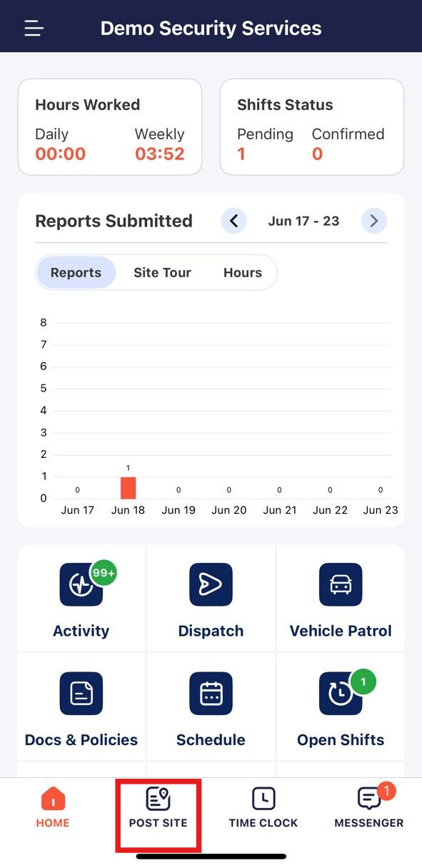This screenshot has width=422, height=868.
Task: Open the Vehicle Patrol car icon
Action: pyautogui.click(x=341, y=585)
